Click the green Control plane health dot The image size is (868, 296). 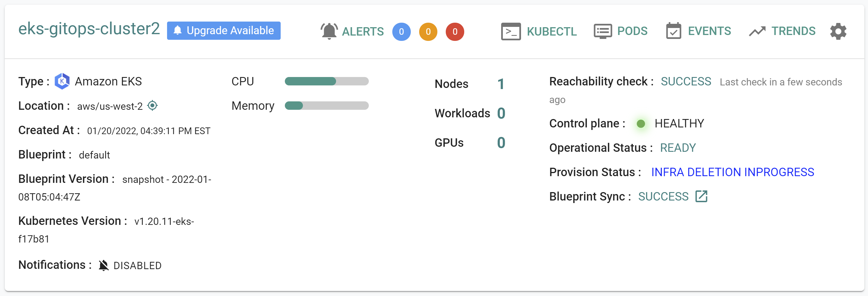641,124
